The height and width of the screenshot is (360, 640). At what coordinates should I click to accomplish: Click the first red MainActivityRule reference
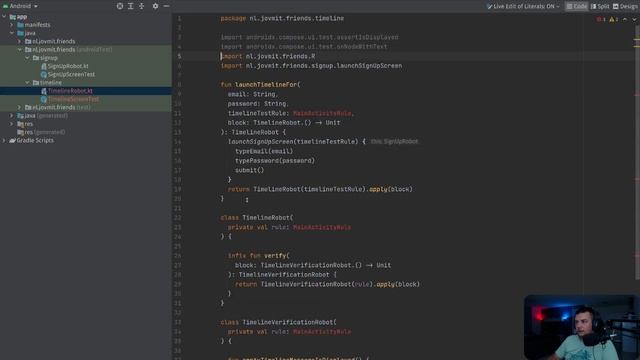pos(322,113)
